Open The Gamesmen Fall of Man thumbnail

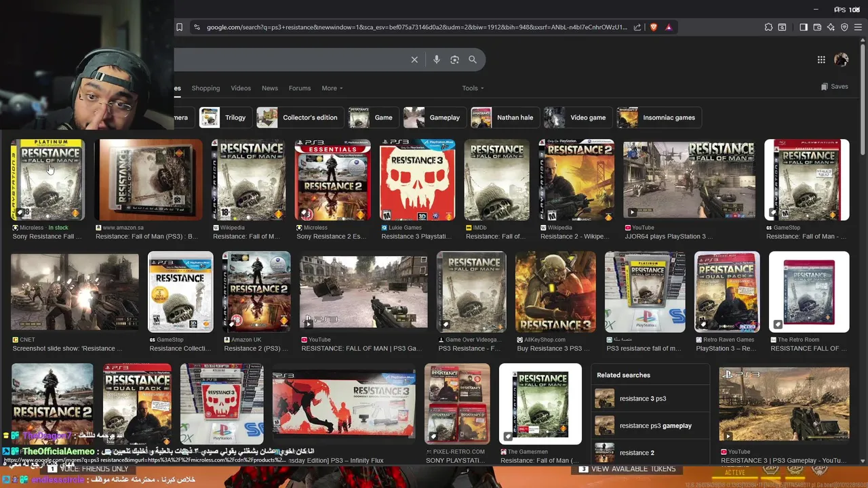[x=540, y=404]
